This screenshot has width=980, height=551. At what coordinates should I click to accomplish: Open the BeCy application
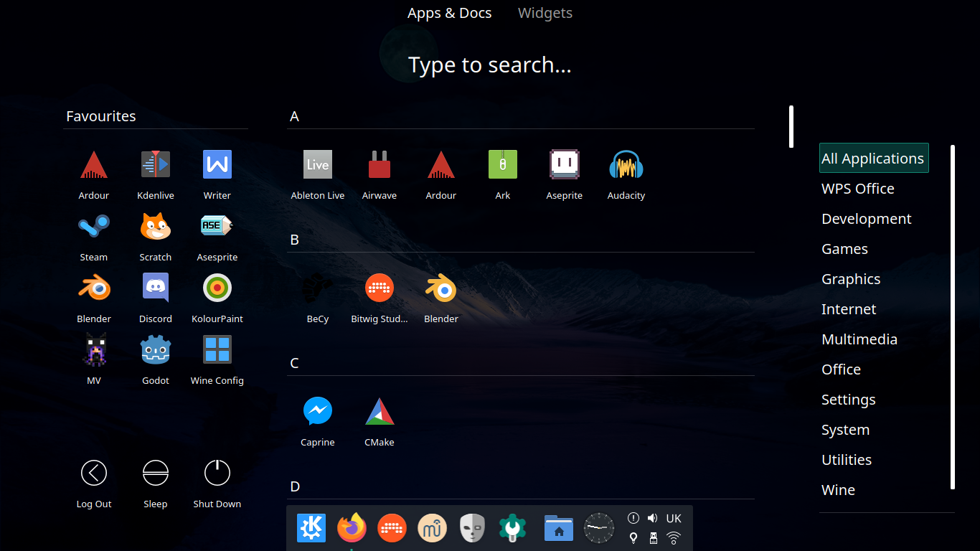point(318,298)
